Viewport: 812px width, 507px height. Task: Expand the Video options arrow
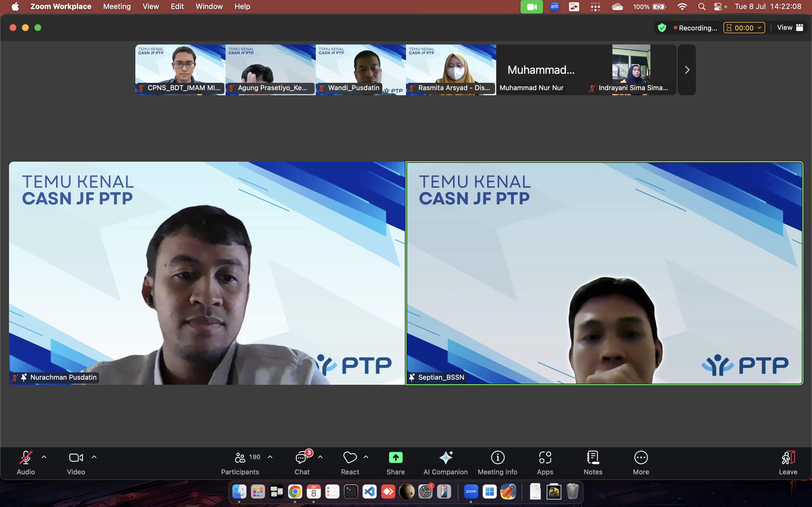click(x=94, y=457)
